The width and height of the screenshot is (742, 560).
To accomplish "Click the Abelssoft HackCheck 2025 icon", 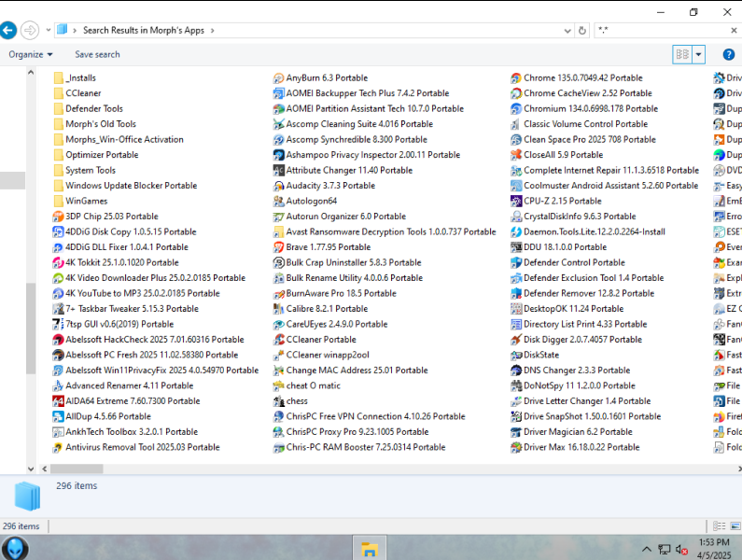I will [x=58, y=340].
